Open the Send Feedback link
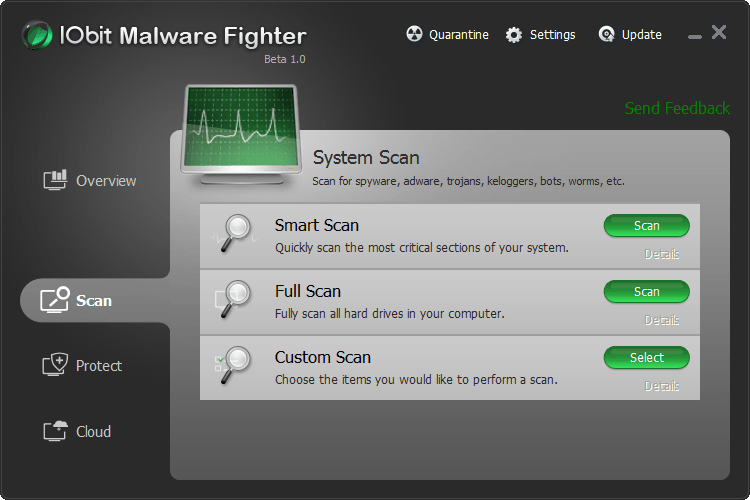The image size is (750, 500). [677, 108]
